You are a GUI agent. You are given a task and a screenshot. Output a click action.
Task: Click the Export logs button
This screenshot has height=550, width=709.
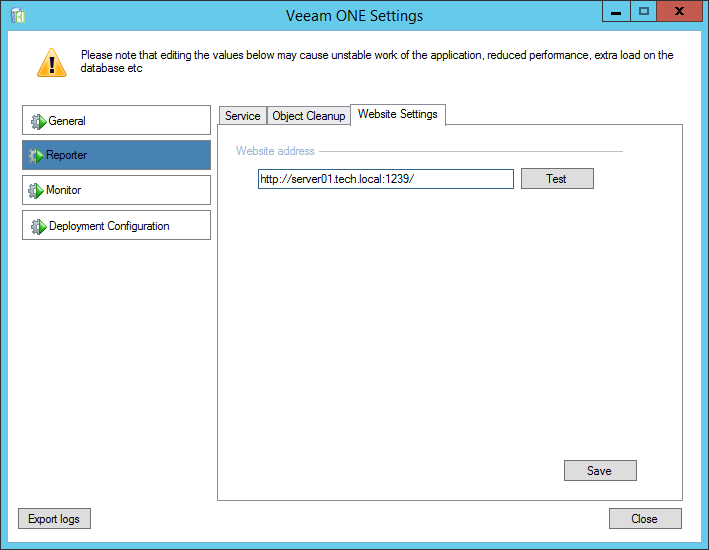[x=55, y=519]
